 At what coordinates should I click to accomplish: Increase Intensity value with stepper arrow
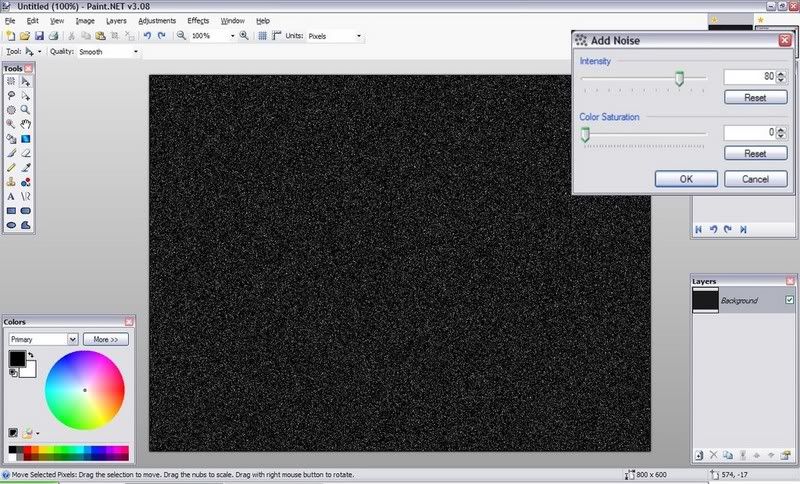coord(781,74)
